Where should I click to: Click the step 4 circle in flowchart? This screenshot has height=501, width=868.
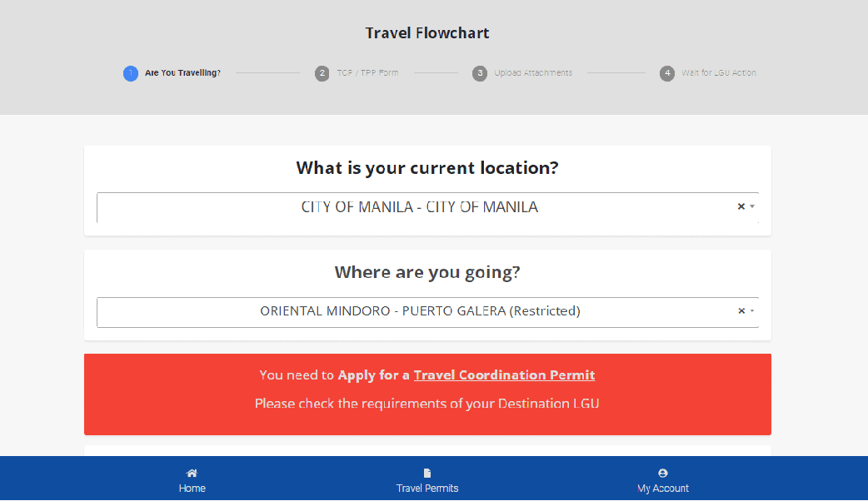tap(667, 73)
